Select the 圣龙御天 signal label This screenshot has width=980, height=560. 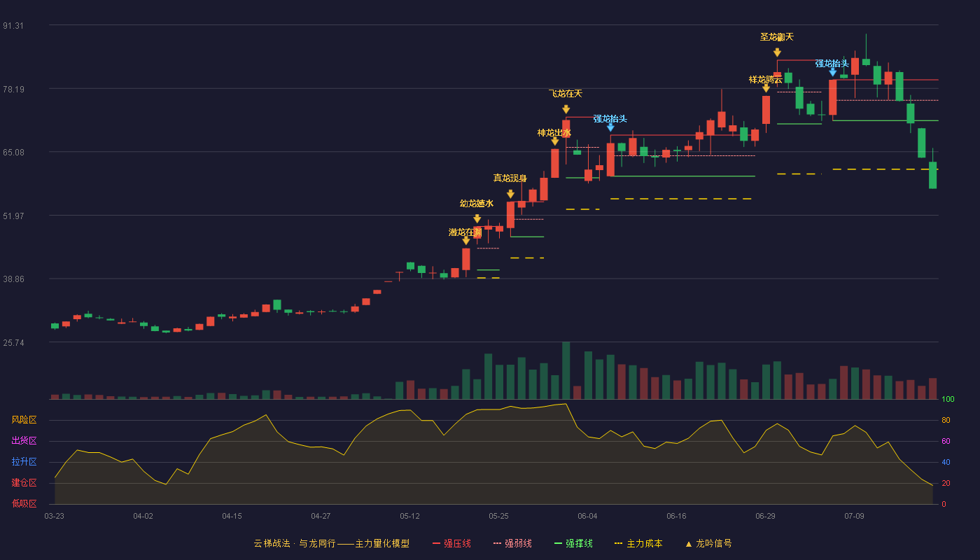(x=777, y=37)
